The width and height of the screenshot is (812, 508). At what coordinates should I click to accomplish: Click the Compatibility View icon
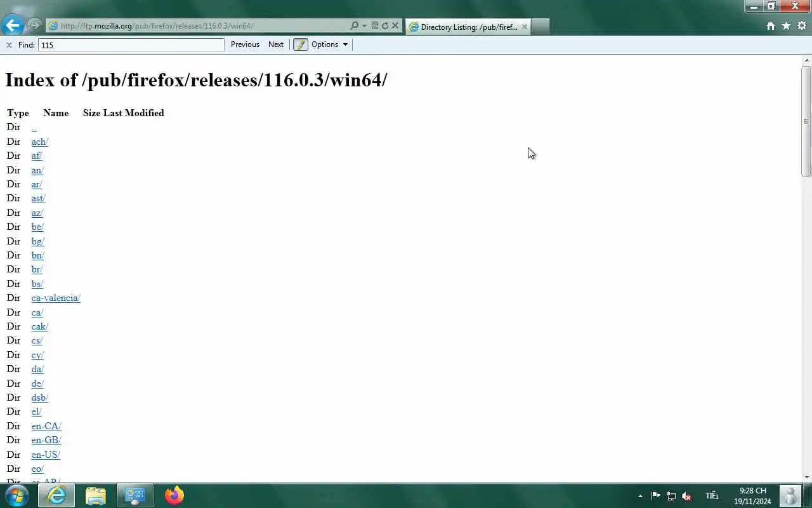(375, 26)
